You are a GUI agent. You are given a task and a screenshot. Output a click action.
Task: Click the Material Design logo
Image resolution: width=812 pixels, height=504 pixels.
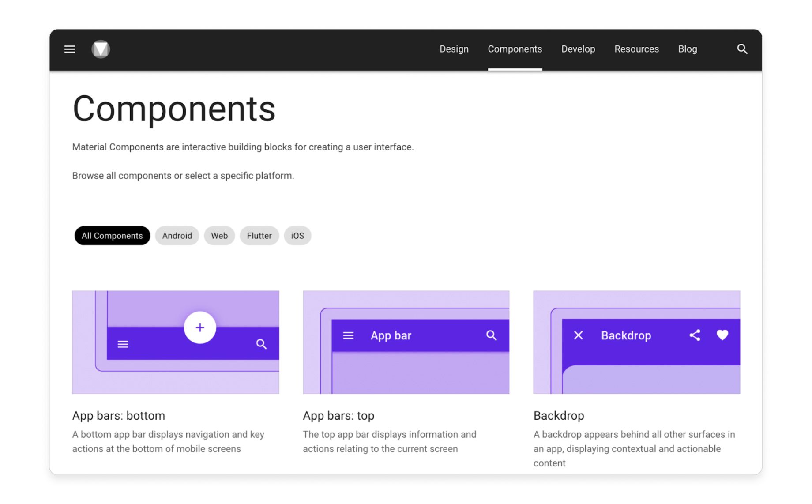point(101,49)
